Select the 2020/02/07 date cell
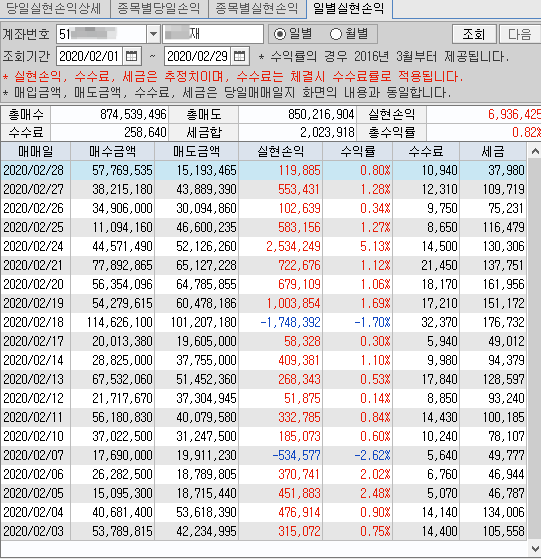 36,455
